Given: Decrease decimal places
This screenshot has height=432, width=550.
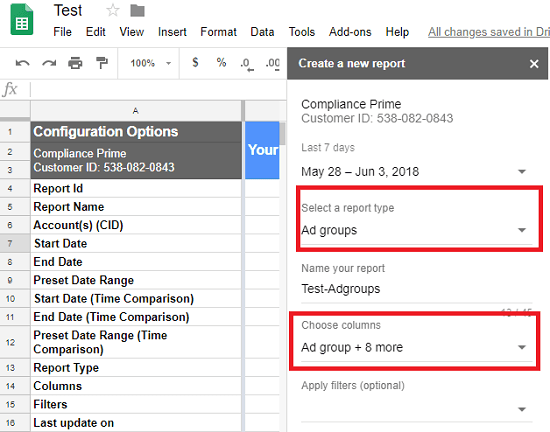Looking at the screenshot, I should [x=247, y=64].
